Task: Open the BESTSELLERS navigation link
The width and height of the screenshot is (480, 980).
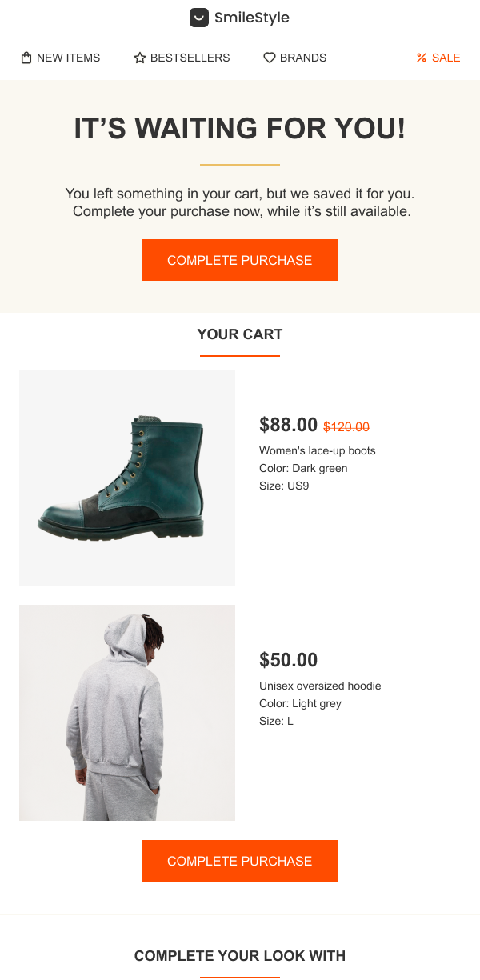Action: tap(190, 57)
